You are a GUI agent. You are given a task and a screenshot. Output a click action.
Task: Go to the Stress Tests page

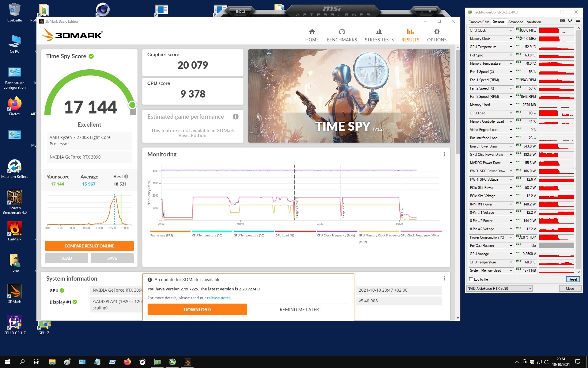pyautogui.click(x=379, y=35)
